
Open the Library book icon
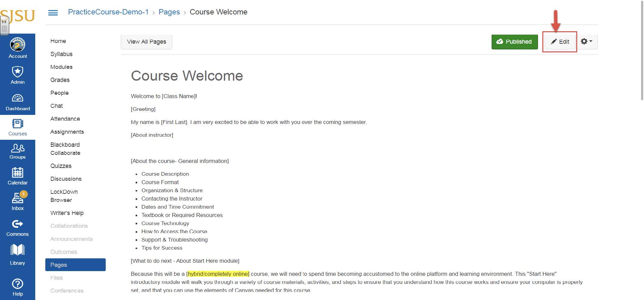point(17,250)
